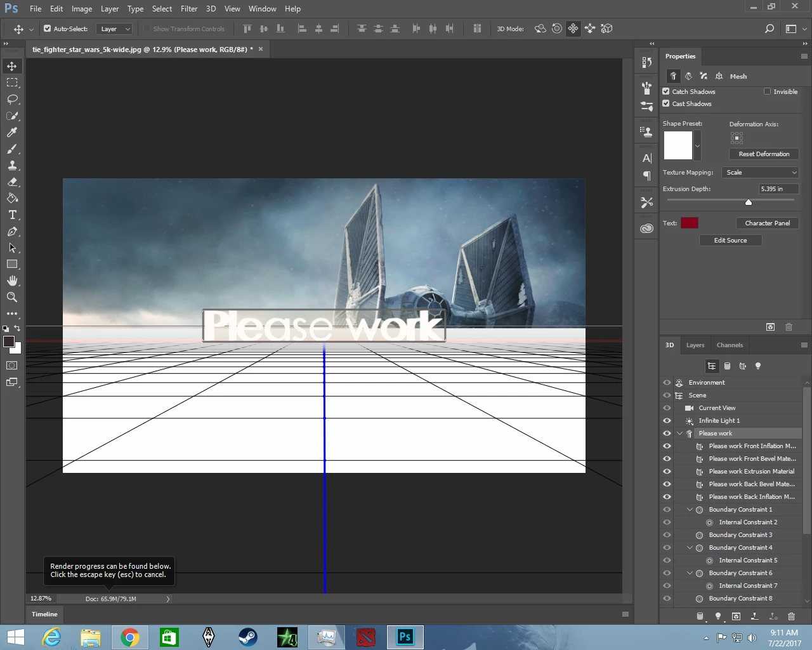Open the Timeline panel tab
Image resolution: width=812 pixels, height=650 pixels.
[44, 614]
